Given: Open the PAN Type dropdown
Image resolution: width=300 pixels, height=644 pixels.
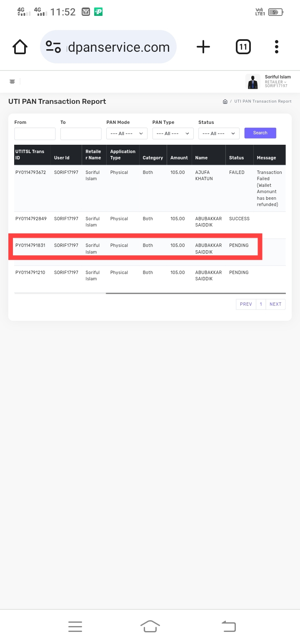Looking at the screenshot, I should [172, 133].
